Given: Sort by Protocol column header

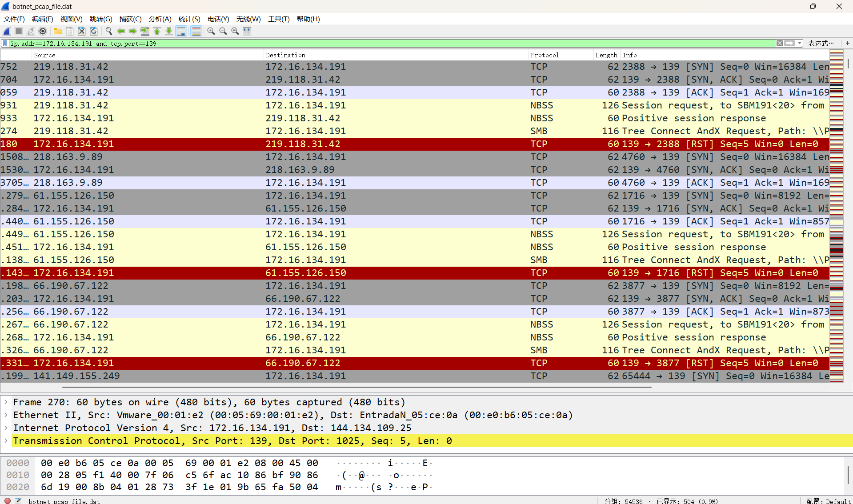Looking at the screenshot, I should (561, 55).
